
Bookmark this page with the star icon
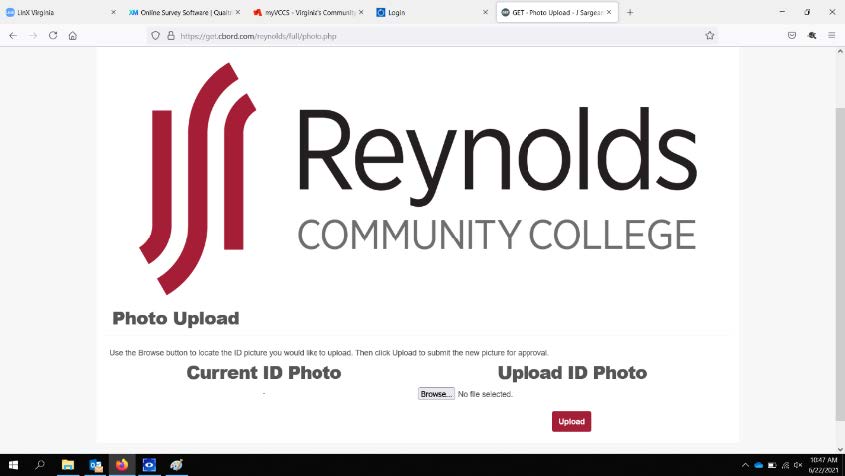(710, 36)
